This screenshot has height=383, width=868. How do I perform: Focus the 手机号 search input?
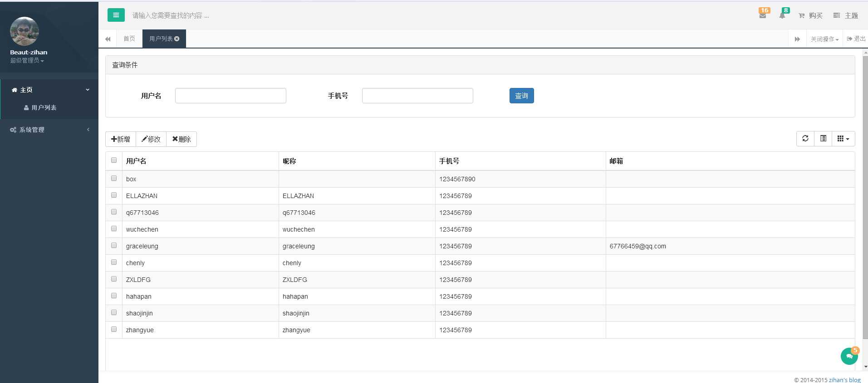click(x=417, y=96)
